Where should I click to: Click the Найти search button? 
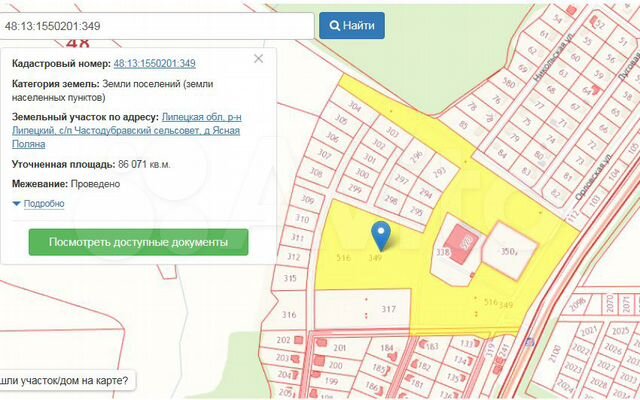[351, 25]
